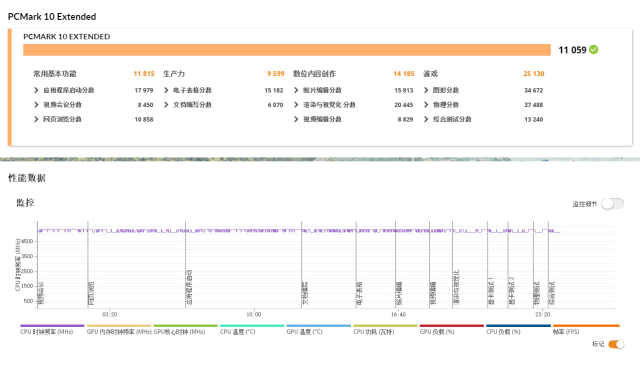The width and height of the screenshot is (640, 372).
Task: Click the 游戏 category heading
Action: pyautogui.click(x=431, y=74)
